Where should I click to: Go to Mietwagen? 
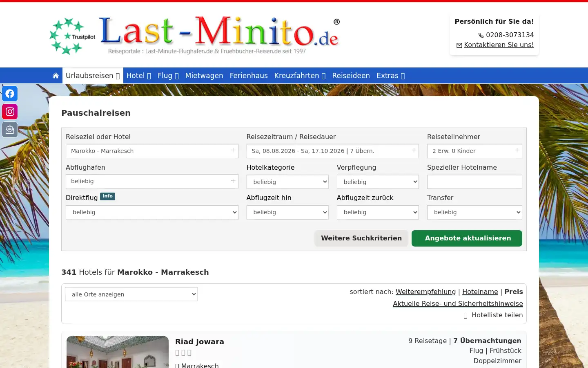(204, 76)
